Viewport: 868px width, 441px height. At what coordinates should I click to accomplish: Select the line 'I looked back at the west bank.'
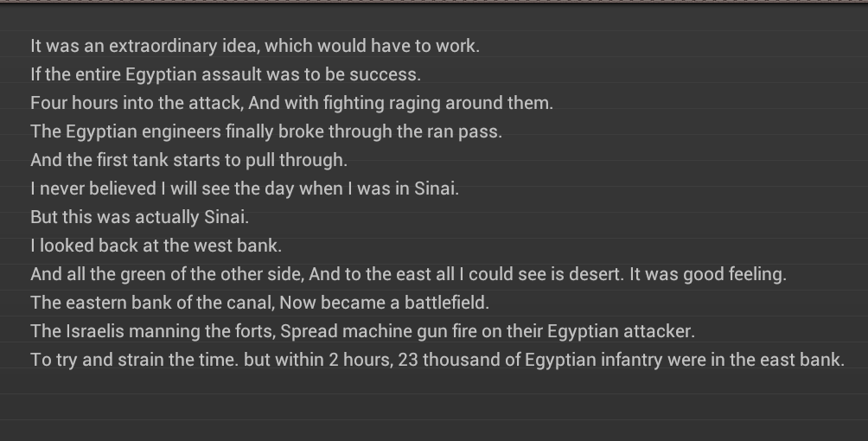[156, 246]
